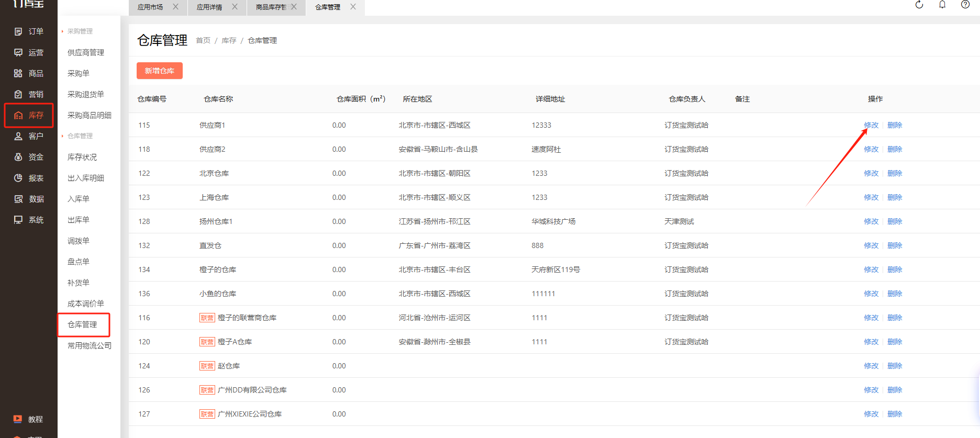Open the 教程 video icon
This screenshot has height=438, width=980.
click(18, 419)
